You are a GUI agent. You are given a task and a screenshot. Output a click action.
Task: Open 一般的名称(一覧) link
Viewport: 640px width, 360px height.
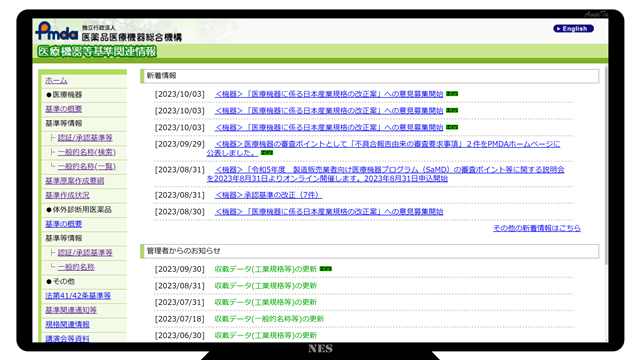click(87, 166)
